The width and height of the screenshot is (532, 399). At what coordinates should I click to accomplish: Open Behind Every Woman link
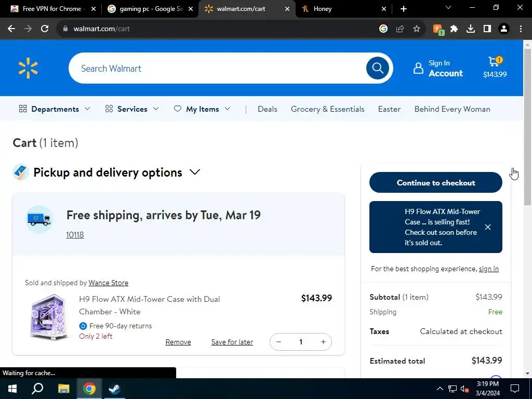(x=453, y=109)
